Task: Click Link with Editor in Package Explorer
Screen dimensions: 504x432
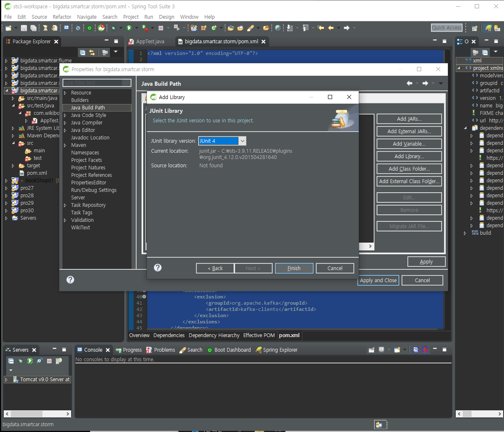Action: coord(92,52)
